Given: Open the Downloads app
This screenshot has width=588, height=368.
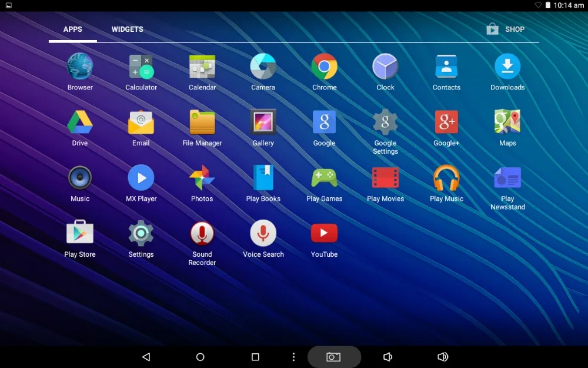Looking at the screenshot, I should [x=507, y=67].
